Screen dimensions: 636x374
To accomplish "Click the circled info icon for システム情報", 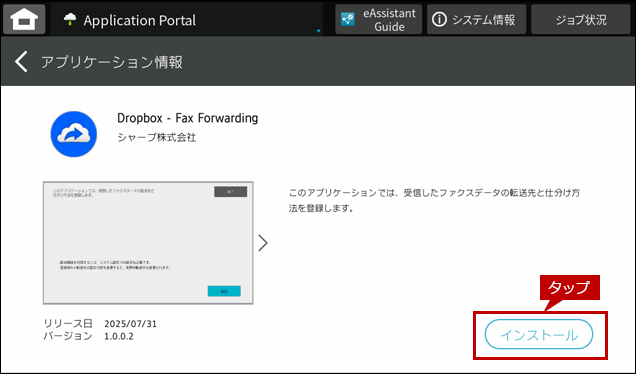I will coord(439,19).
